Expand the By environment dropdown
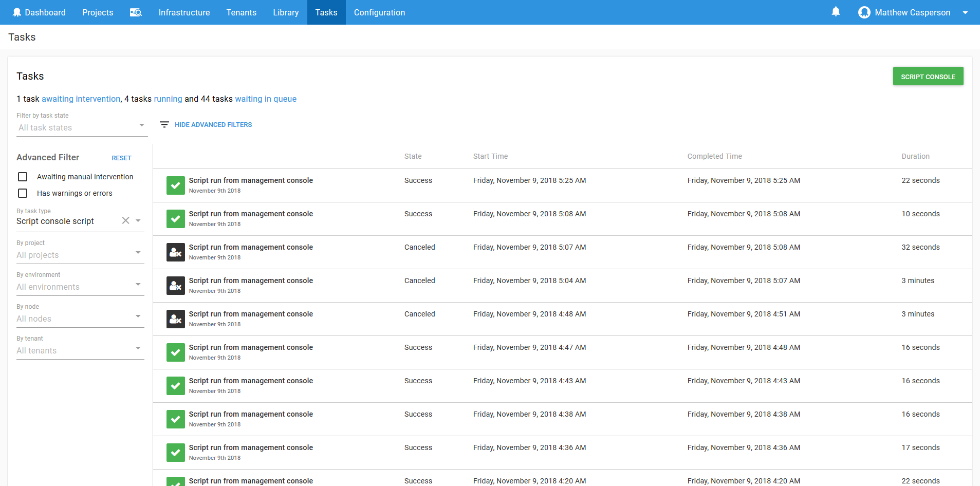Screen dimensions: 980x486 pos(80,287)
